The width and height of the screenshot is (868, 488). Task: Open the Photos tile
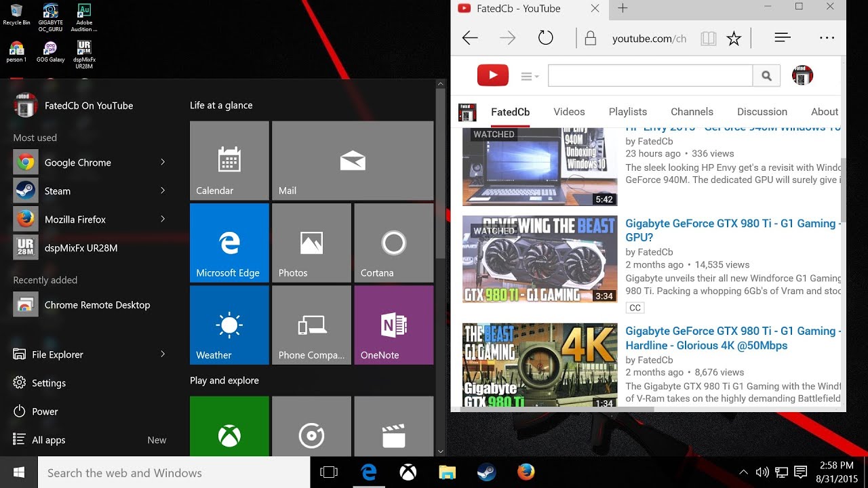coord(311,243)
